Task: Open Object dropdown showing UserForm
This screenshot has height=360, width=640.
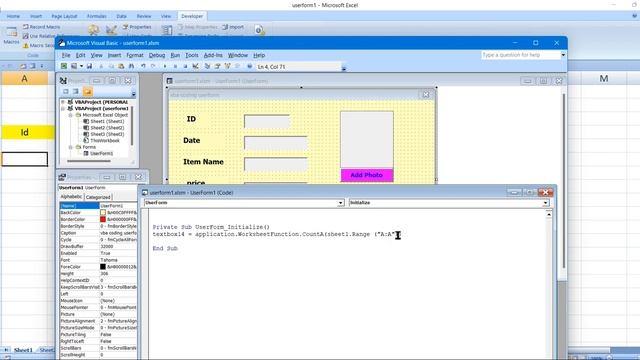Action: point(340,203)
